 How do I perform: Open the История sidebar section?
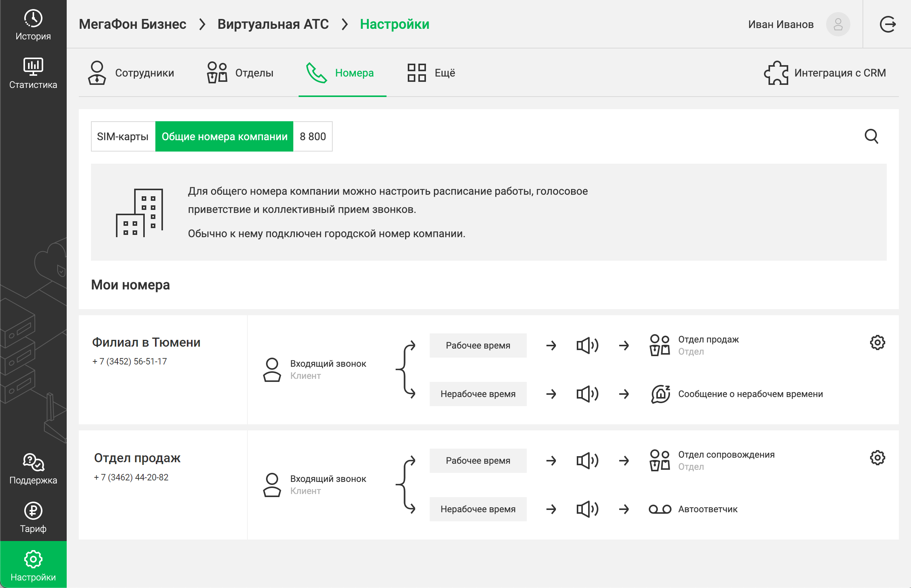(33, 24)
